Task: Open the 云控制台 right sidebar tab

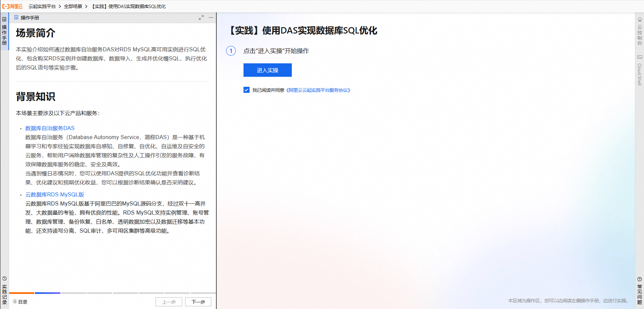Action: coord(640,31)
